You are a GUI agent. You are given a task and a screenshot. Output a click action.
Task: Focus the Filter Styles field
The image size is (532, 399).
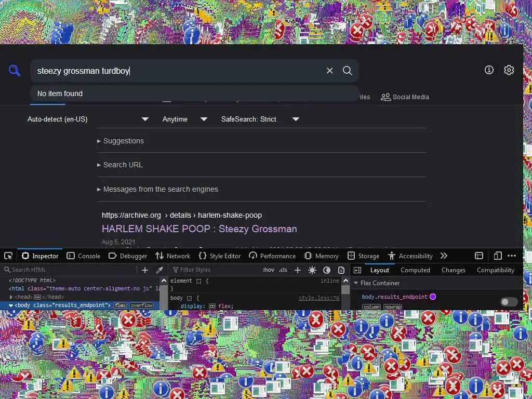point(216,270)
